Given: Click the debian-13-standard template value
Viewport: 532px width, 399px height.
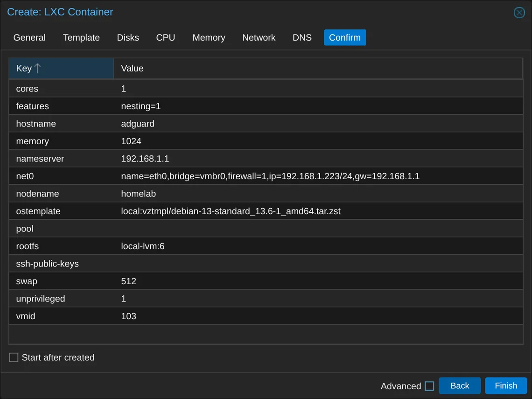Looking at the screenshot, I should [x=231, y=211].
